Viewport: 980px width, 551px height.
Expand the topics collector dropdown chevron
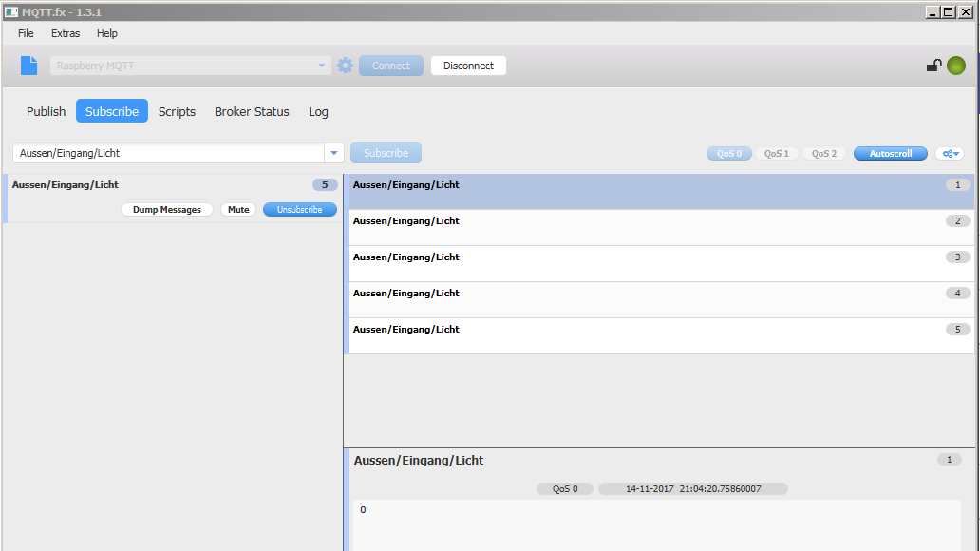point(957,153)
